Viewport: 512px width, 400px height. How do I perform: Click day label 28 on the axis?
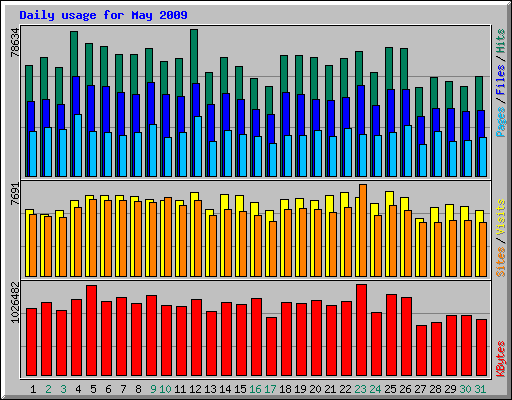click(435, 389)
